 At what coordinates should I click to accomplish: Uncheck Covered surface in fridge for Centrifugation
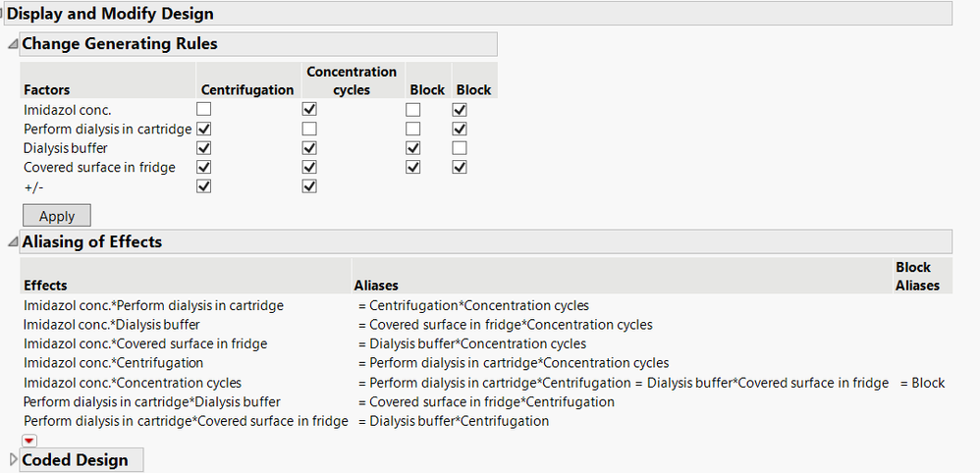pyautogui.click(x=204, y=167)
